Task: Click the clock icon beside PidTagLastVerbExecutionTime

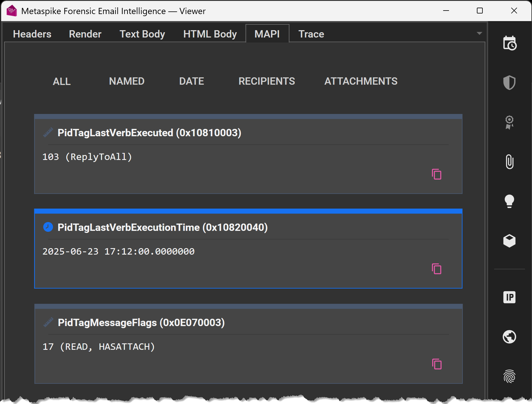Action: pos(48,227)
